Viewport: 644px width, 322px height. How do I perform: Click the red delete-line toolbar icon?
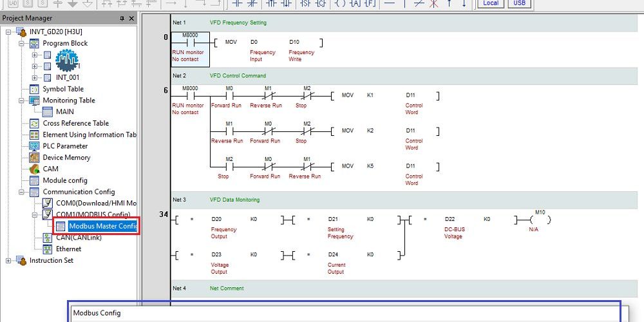433,3
